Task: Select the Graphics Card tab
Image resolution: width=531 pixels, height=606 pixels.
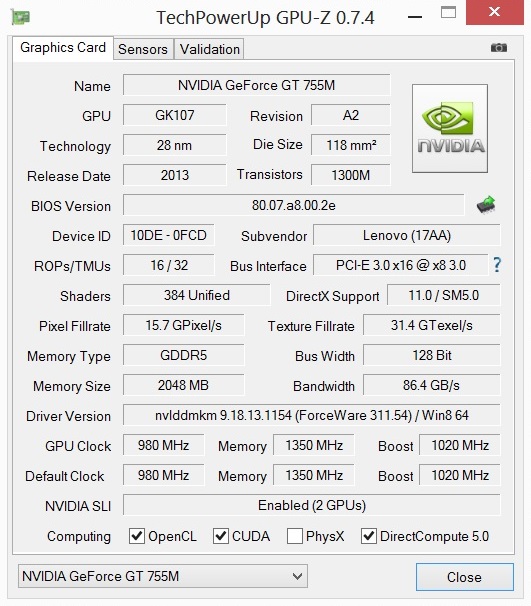Action: click(63, 48)
